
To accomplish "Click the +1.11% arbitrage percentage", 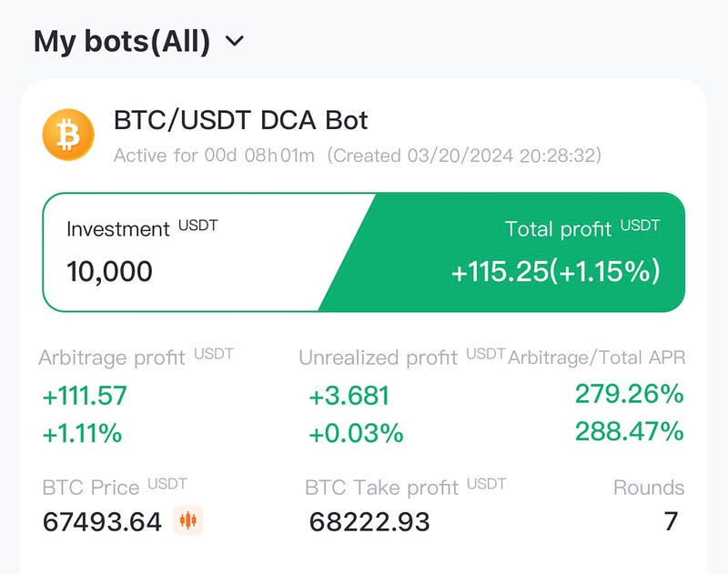I will tap(82, 433).
